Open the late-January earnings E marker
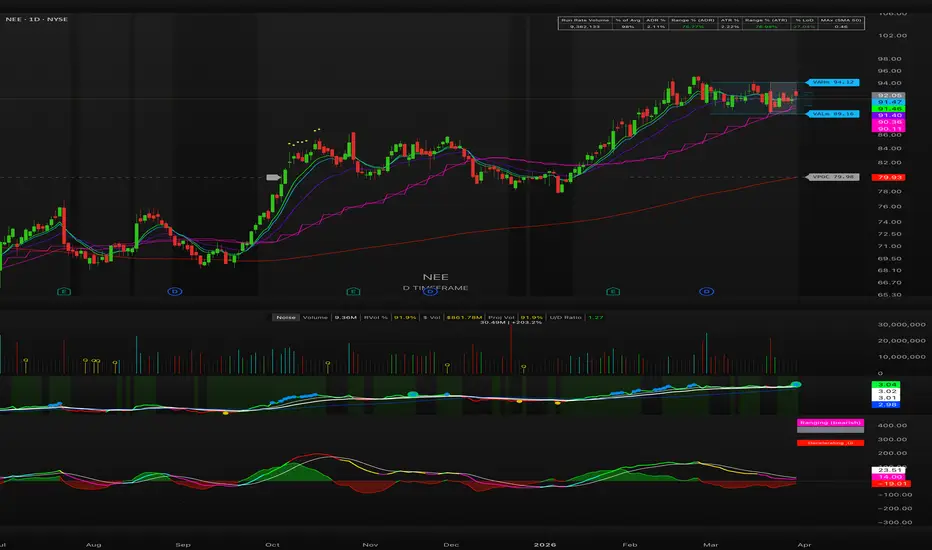The image size is (932, 550). 613,291
